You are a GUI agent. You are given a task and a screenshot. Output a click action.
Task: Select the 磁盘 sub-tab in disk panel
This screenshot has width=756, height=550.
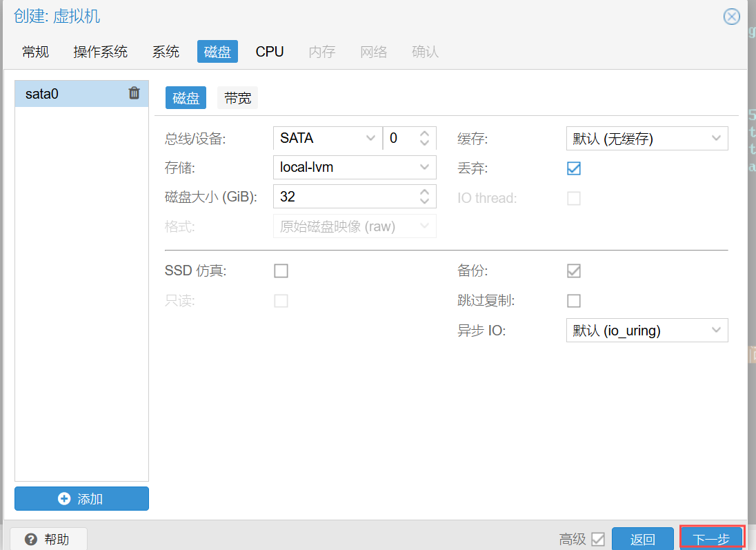click(186, 98)
